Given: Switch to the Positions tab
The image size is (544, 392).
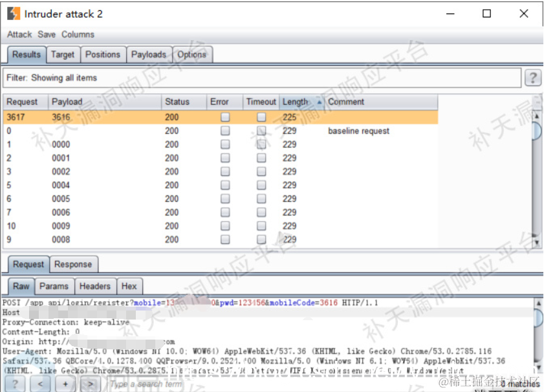Looking at the screenshot, I should [103, 54].
